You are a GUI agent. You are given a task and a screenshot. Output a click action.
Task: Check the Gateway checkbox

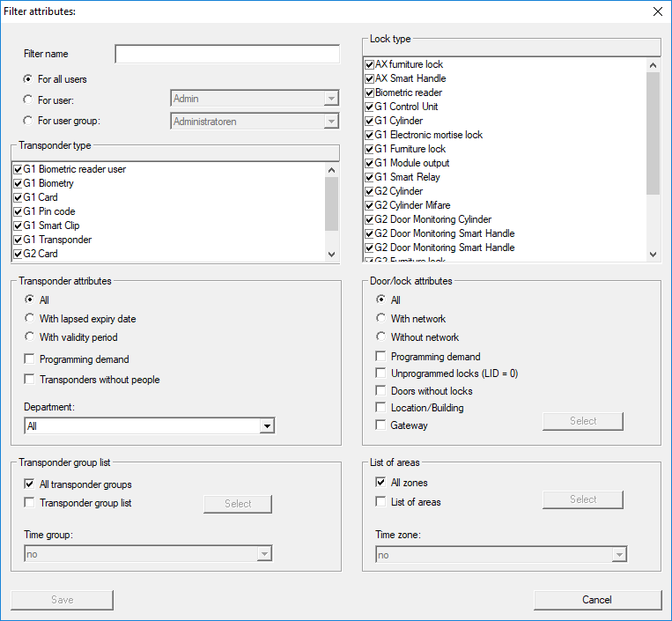(380, 425)
